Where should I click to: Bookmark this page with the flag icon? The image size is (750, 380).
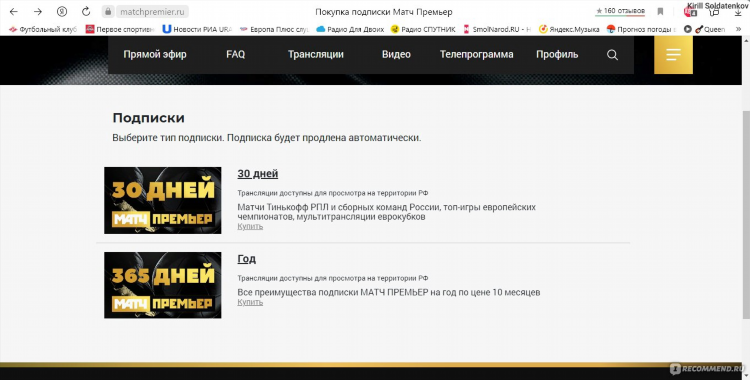coord(661,11)
